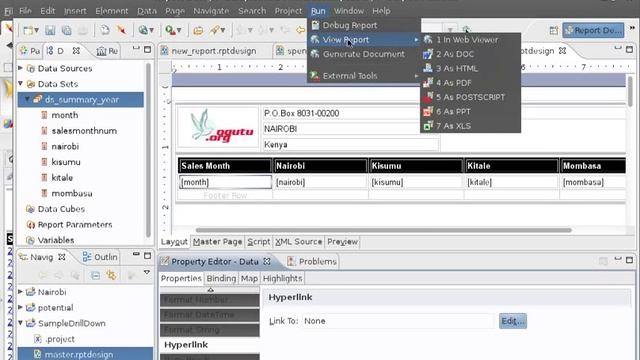The image size is (640, 360).
Task: Open the Help menu
Action: (381, 11)
